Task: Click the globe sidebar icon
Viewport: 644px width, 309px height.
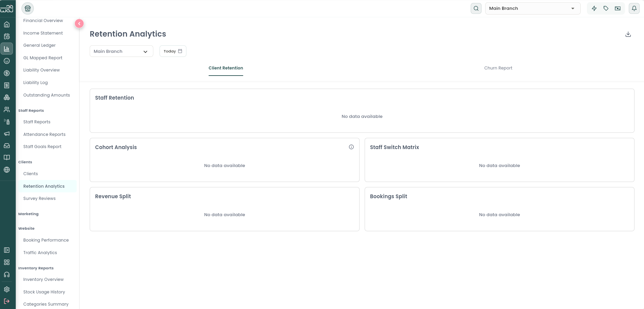Action: point(7,170)
